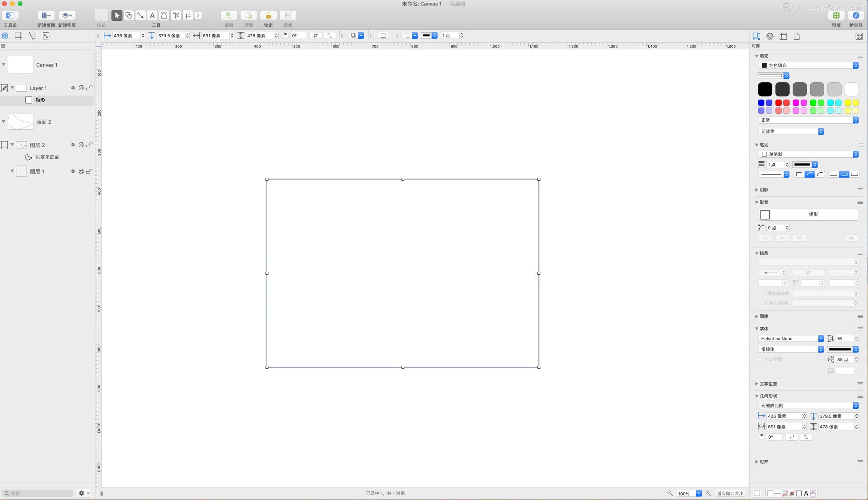868x500 pixels.
Task: Open the Stencils window icon
Action: pyautogui.click(x=836, y=15)
